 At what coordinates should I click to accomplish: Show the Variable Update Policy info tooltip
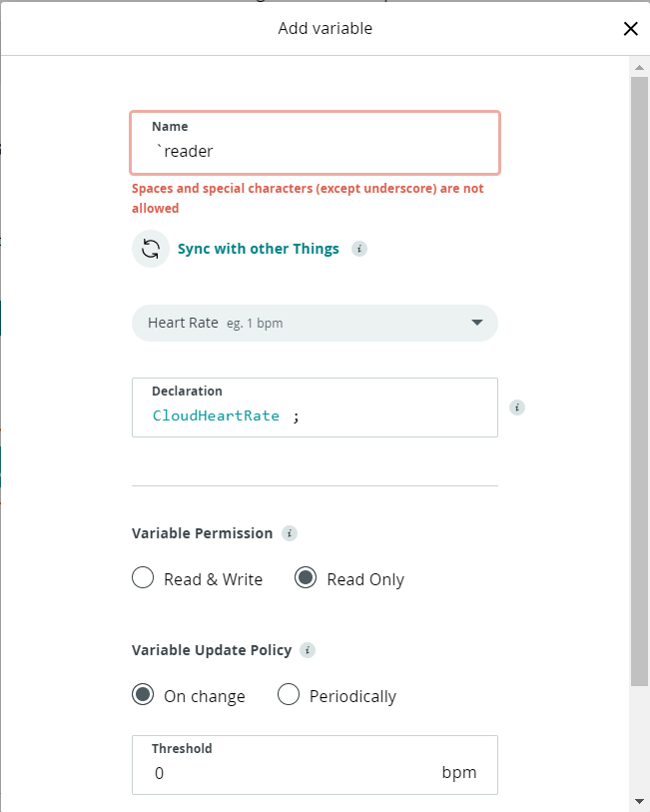click(308, 650)
